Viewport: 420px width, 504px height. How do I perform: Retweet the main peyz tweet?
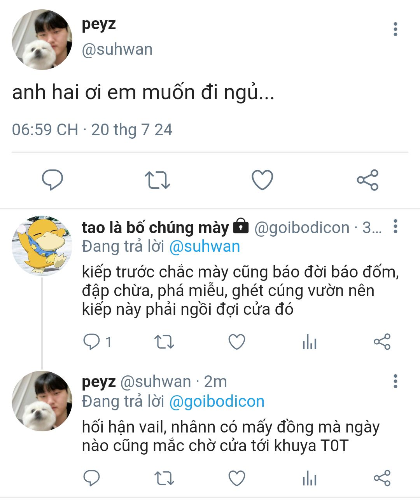(x=157, y=180)
